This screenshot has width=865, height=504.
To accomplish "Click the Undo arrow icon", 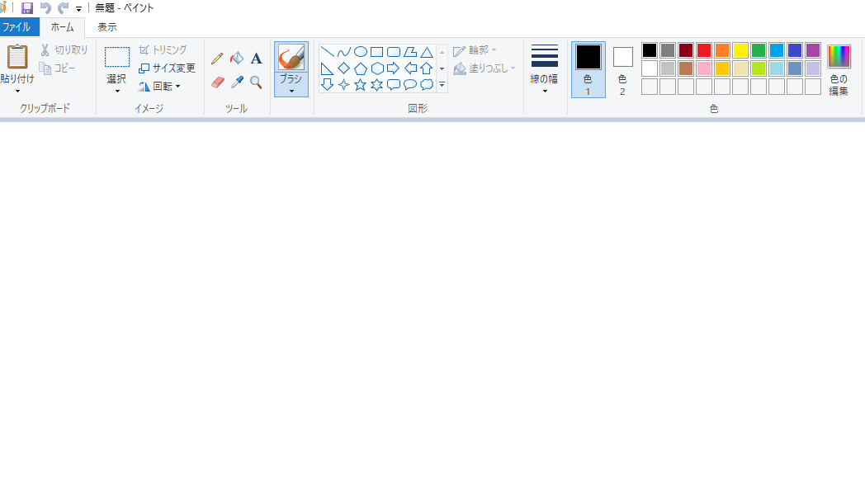I will tap(45, 8).
